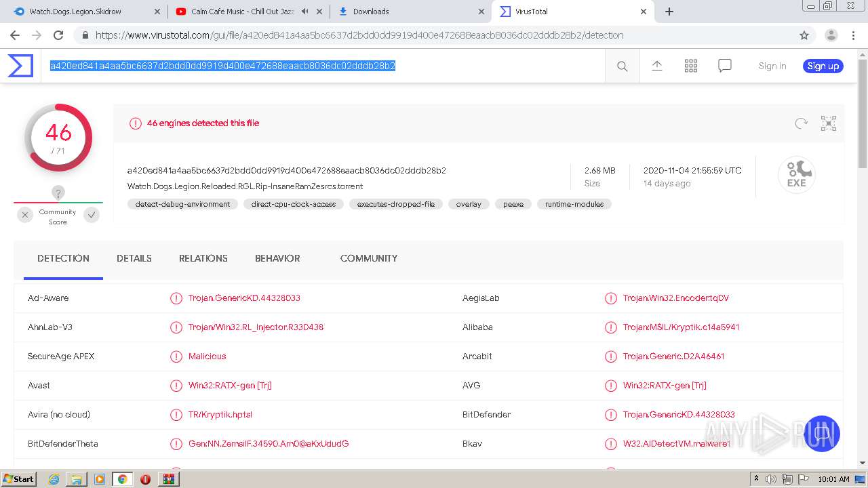This screenshot has width=868, height=488.
Task: Click the overlay tag
Action: click(469, 204)
